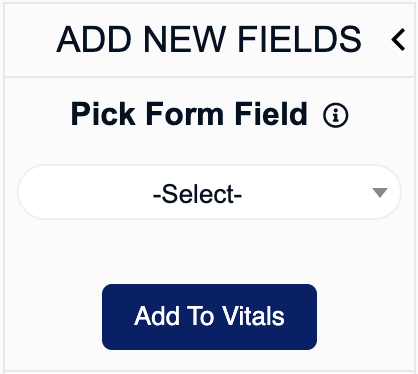
Task: Choose a form field from the rounded select box
Action: pyautogui.click(x=209, y=192)
